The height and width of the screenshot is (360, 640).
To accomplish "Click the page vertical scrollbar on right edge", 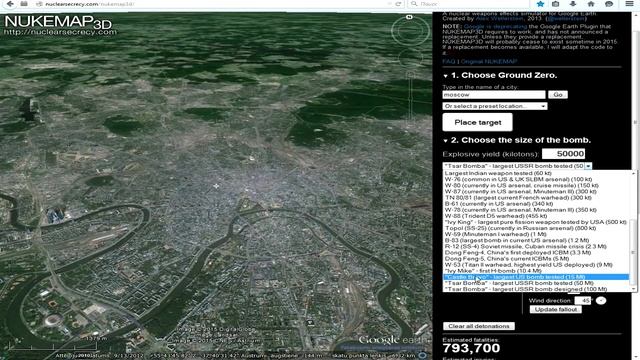I will click(x=635, y=122).
